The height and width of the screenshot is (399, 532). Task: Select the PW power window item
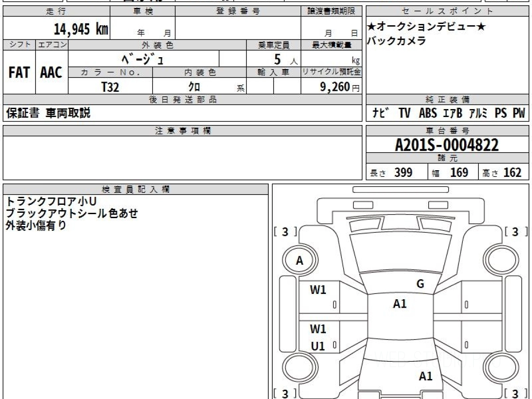tap(519, 113)
